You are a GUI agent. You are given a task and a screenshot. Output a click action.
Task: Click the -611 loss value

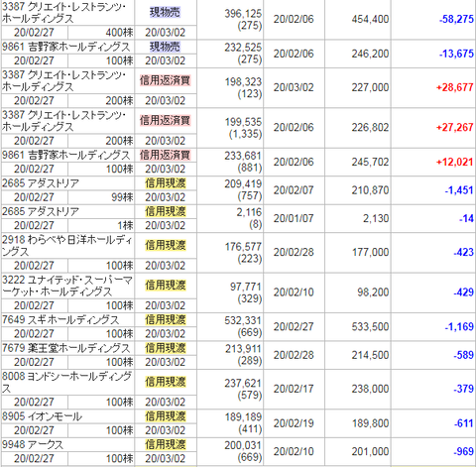tap(463, 423)
